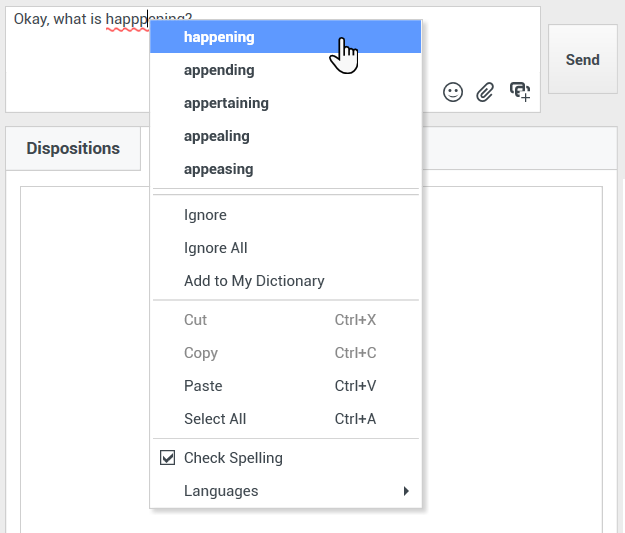625x533 pixels.
Task: Click Ignore in the context menu
Action: coord(205,215)
